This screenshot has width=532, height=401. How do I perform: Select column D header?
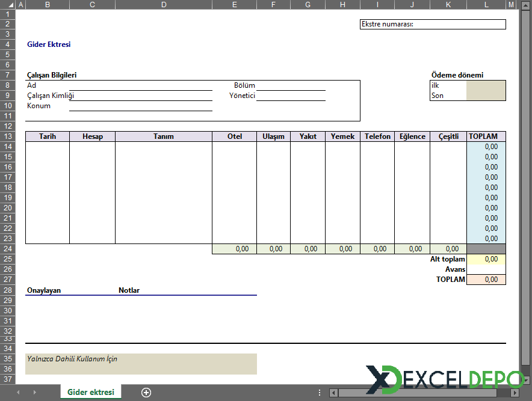pos(163,5)
